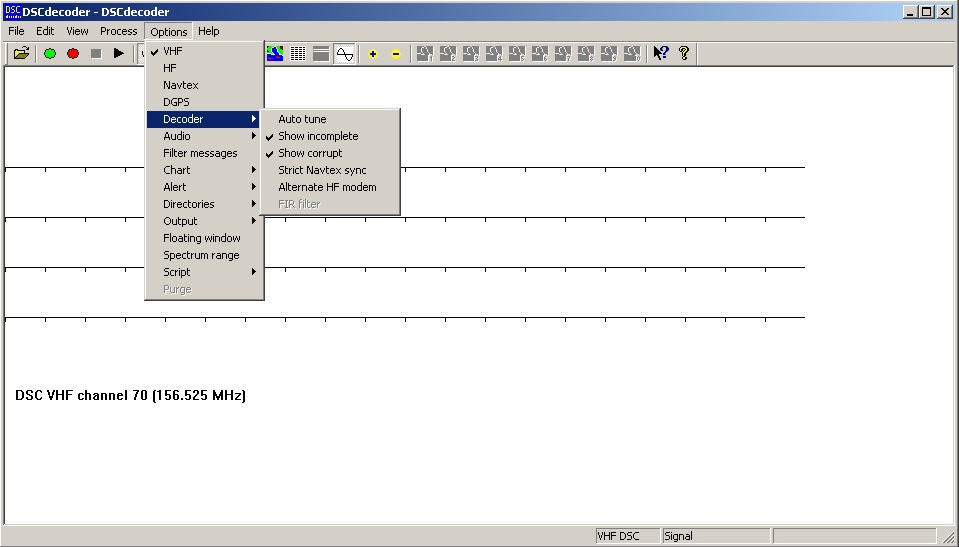The width and height of the screenshot is (959, 547).
Task: Run script button number 4
Action: tap(494, 54)
